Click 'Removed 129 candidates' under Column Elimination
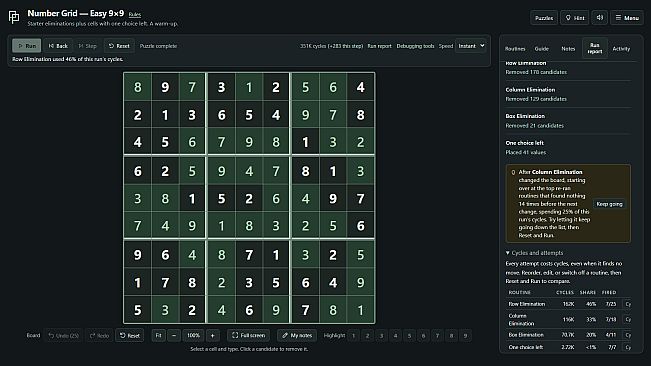Viewport: 651px width, 366px height. point(536,99)
